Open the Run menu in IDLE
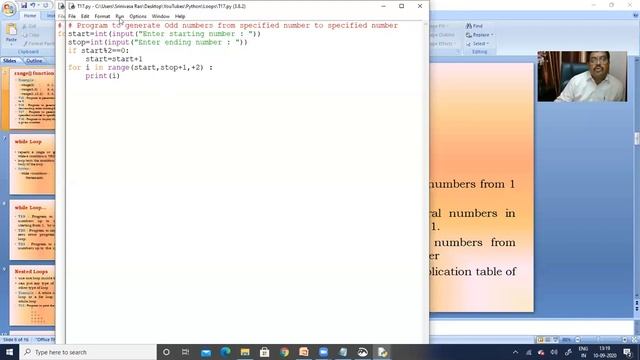640x360 pixels. [x=119, y=16]
